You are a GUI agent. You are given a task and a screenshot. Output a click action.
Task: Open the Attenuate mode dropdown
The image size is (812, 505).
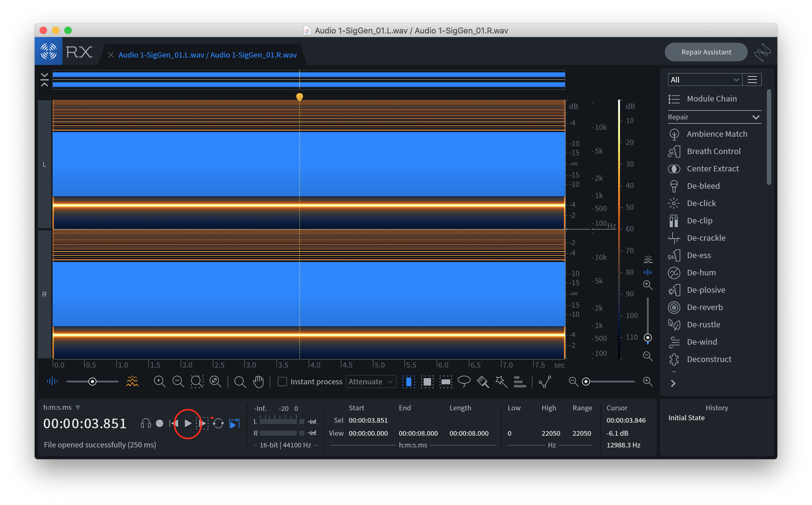(371, 382)
